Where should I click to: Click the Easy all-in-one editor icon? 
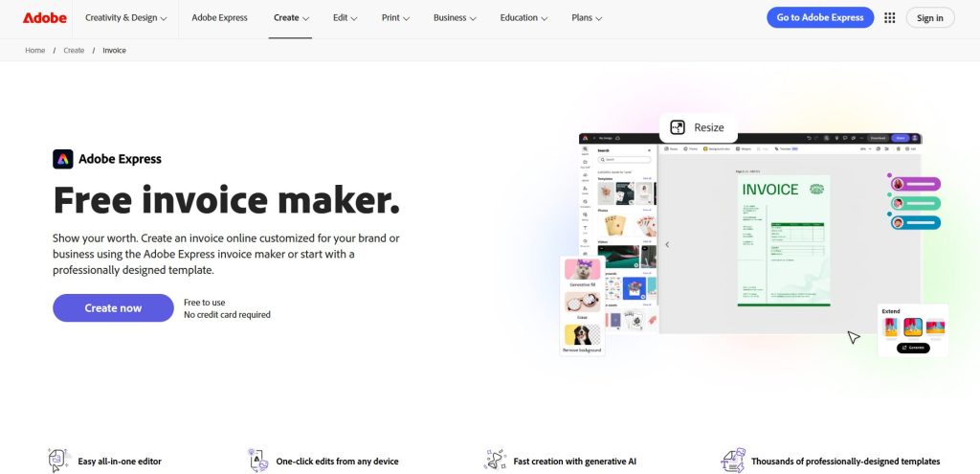pos(59,461)
